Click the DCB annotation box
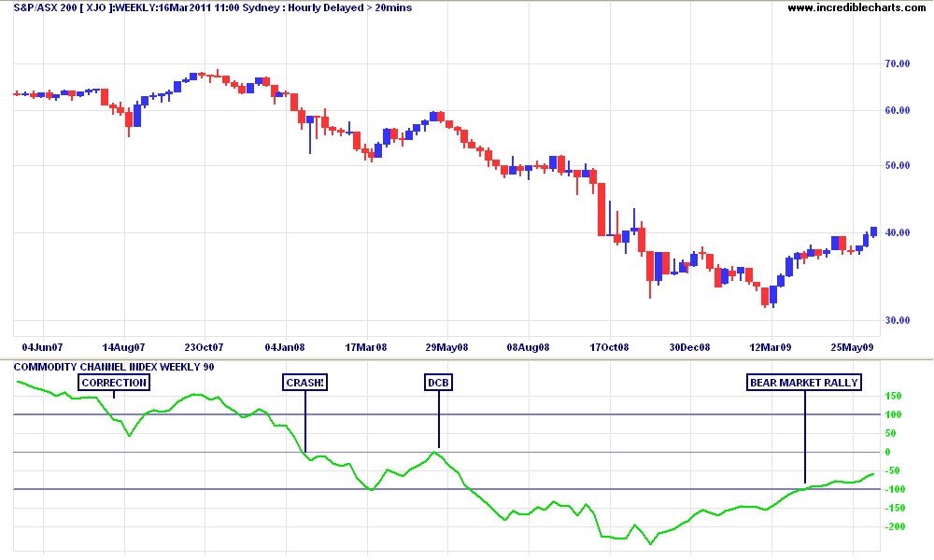 click(437, 383)
